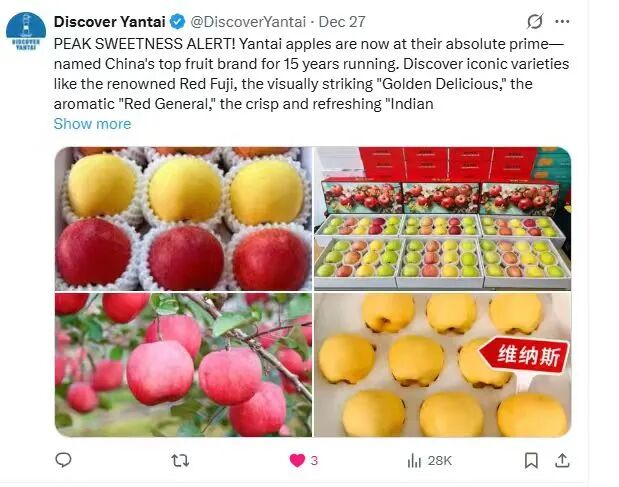The height and width of the screenshot is (487, 619).
Task: Repost the tweet using retweet icon
Action: (180, 461)
